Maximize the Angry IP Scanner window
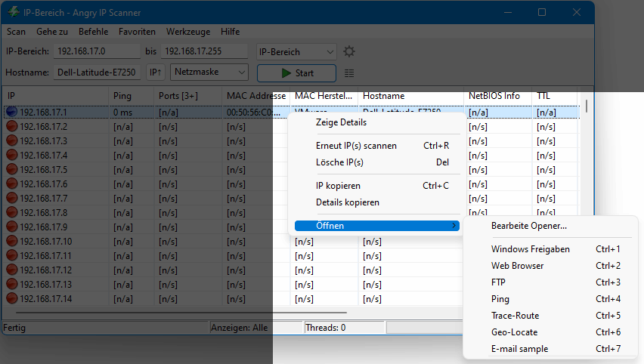The height and width of the screenshot is (364, 644). coord(542,12)
